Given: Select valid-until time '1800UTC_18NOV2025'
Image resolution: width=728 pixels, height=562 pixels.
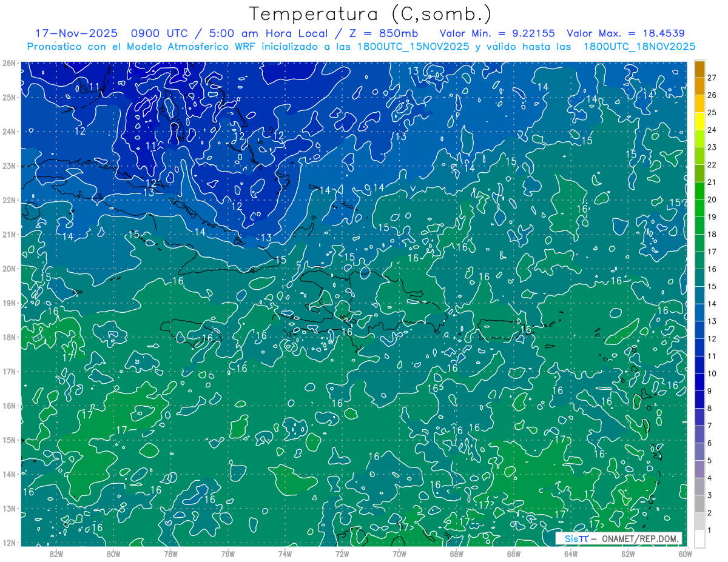Looking at the screenshot, I should [x=639, y=47].
